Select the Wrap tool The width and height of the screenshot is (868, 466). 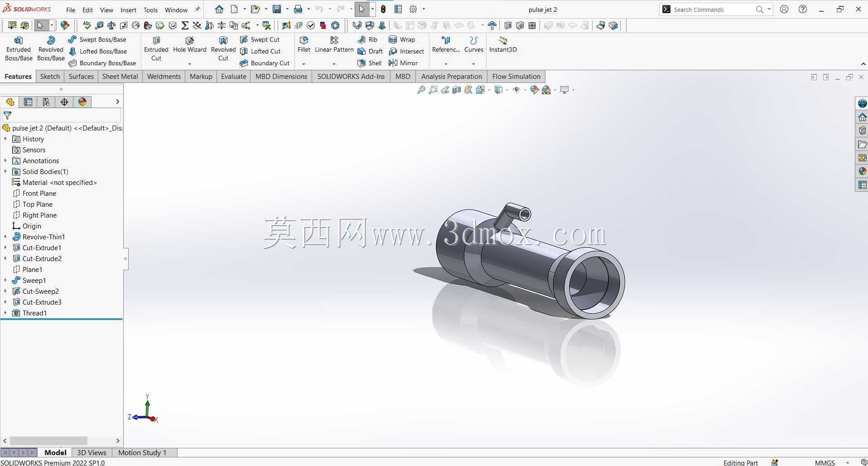[x=402, y=39]
